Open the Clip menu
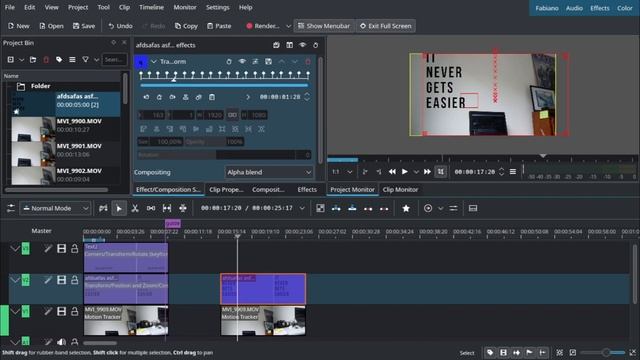 click(x=124, y=7)
